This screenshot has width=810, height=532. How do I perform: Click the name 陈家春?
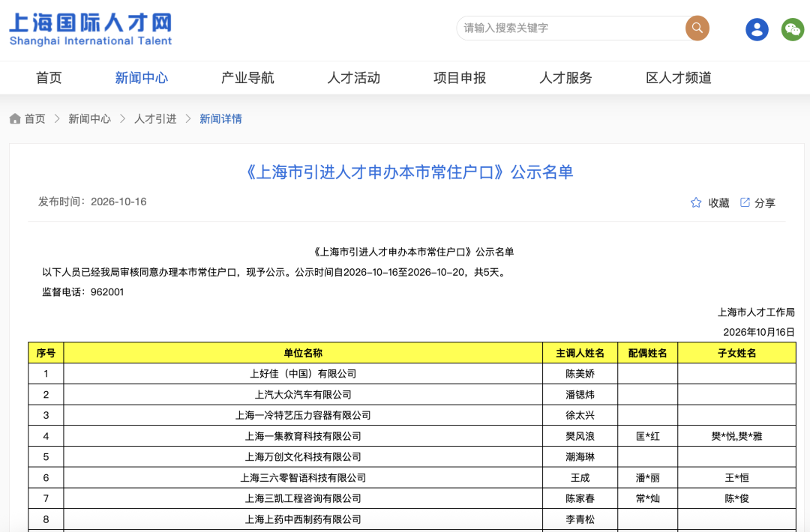click(580, 498)
